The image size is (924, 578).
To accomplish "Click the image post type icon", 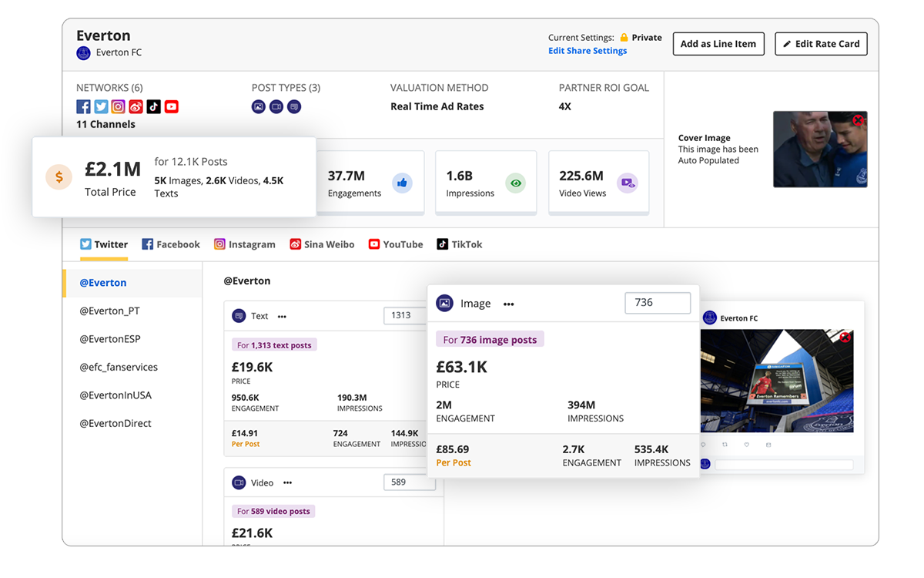I will pos(259,107).
